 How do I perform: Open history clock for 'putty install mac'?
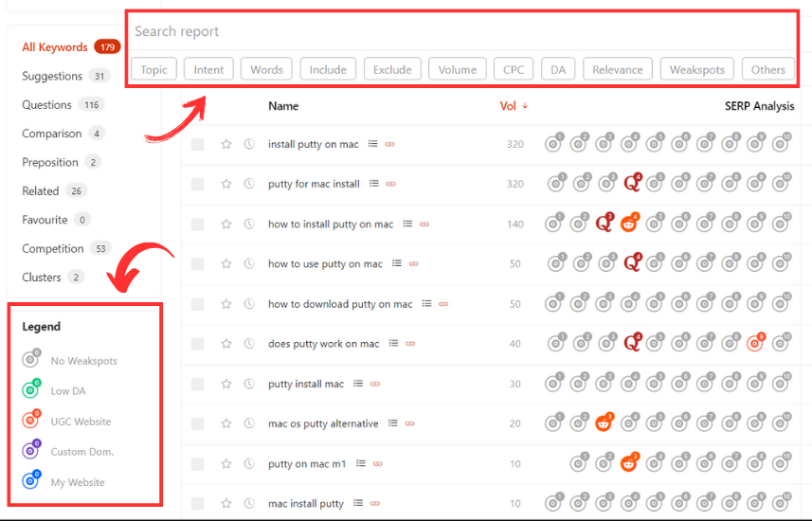pos(249,384)
